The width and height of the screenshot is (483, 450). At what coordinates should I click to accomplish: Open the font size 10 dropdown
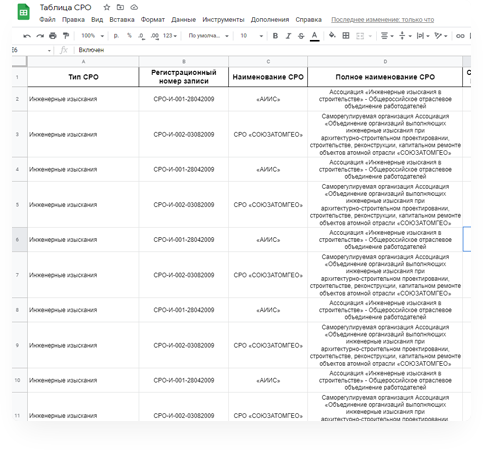[252, 36]
